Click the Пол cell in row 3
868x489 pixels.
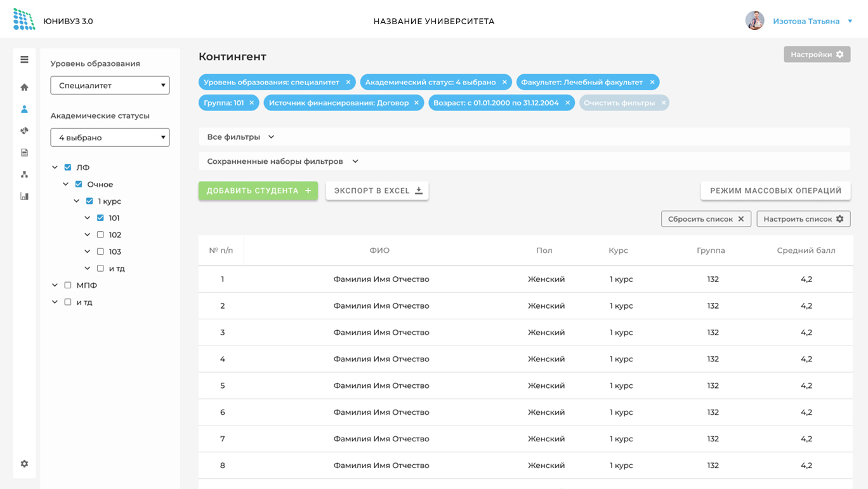[546, 333]
